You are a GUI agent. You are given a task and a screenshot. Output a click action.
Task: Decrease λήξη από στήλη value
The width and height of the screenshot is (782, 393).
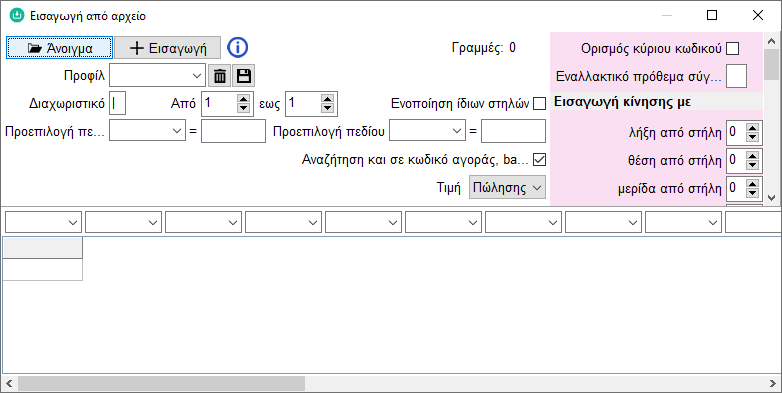point(753,136)
